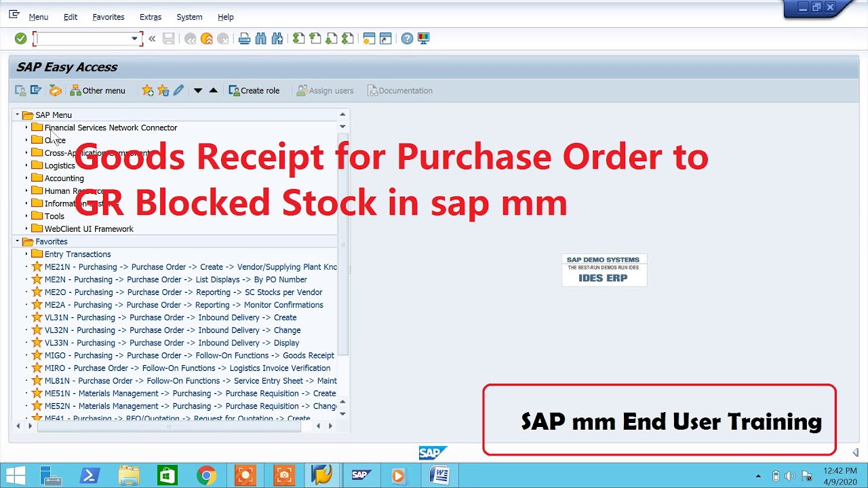
Task: Select the ME2O SC Stocks per Vendor favorite
Action: pyautogui.click(x=183, y=292)
